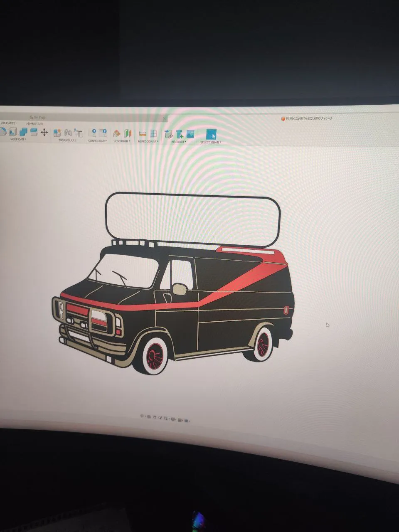399x532 pixels.
Task: Click the second Configurar table icon
Action: pos(103,133)
